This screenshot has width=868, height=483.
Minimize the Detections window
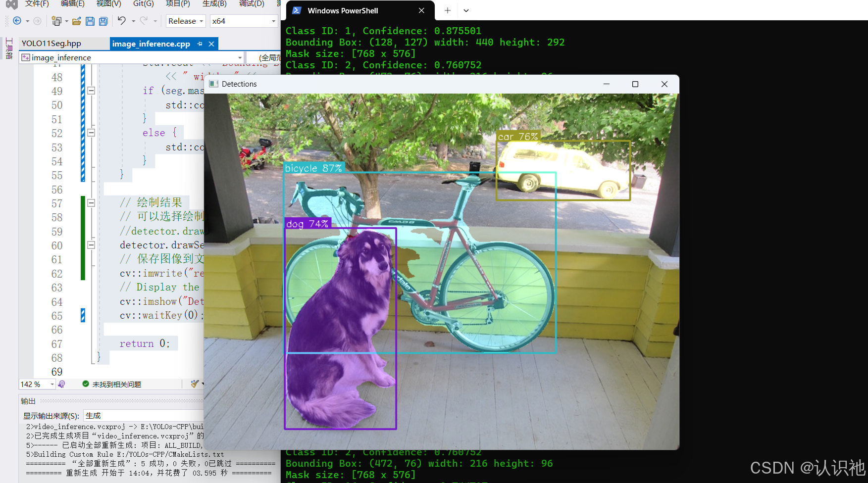(606, 84)
